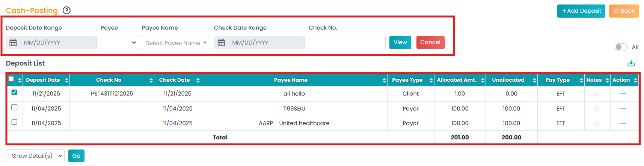
Task: Open the Cash-Posting help question mark icon
Action: [66, 10]
